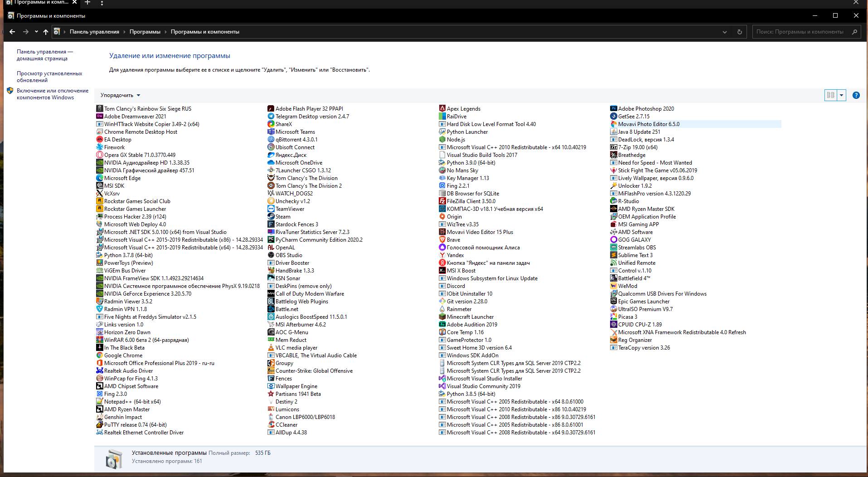Screen dimensions: 868x477
Task: Click the Brave browser icon
Action: (x=442, y=240)
